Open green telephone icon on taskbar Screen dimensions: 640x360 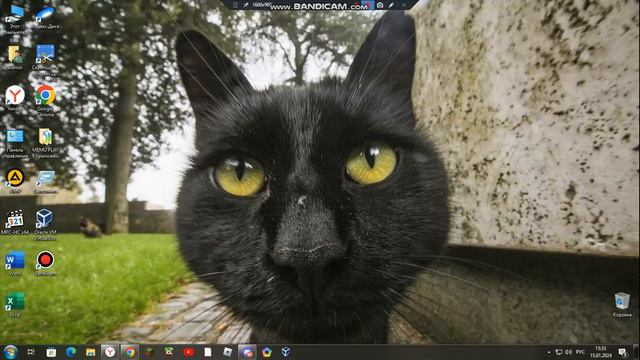pos(169,352)
